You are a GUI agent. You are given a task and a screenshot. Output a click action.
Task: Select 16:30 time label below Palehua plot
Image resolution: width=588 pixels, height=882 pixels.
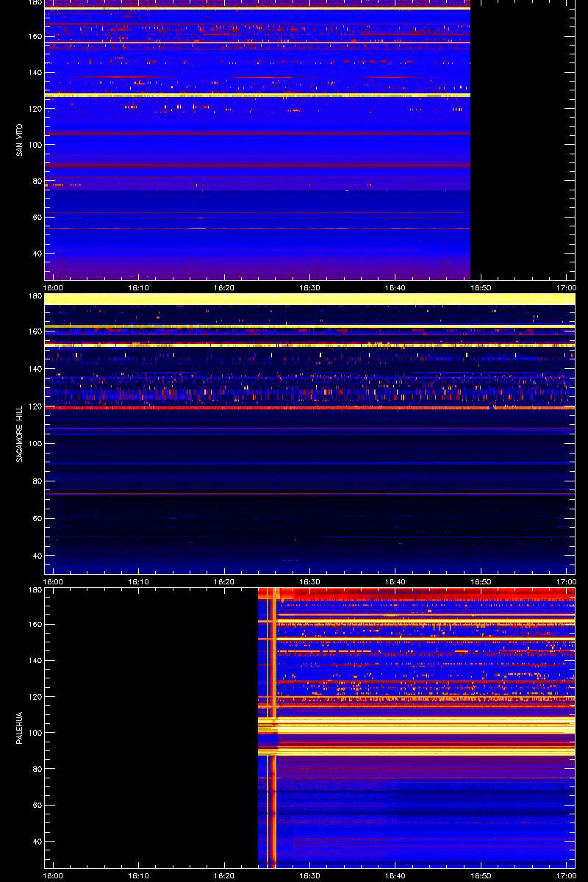[x=310, y=876]
